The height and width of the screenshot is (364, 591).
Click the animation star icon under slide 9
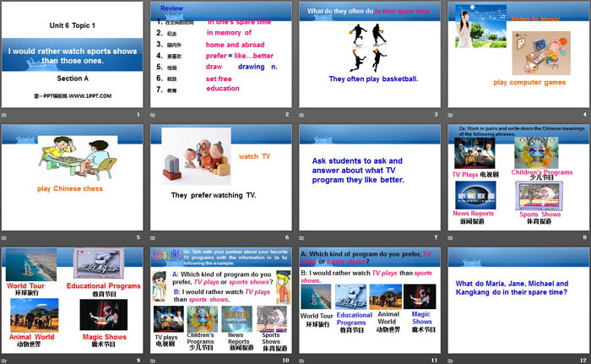click(4, 361)
